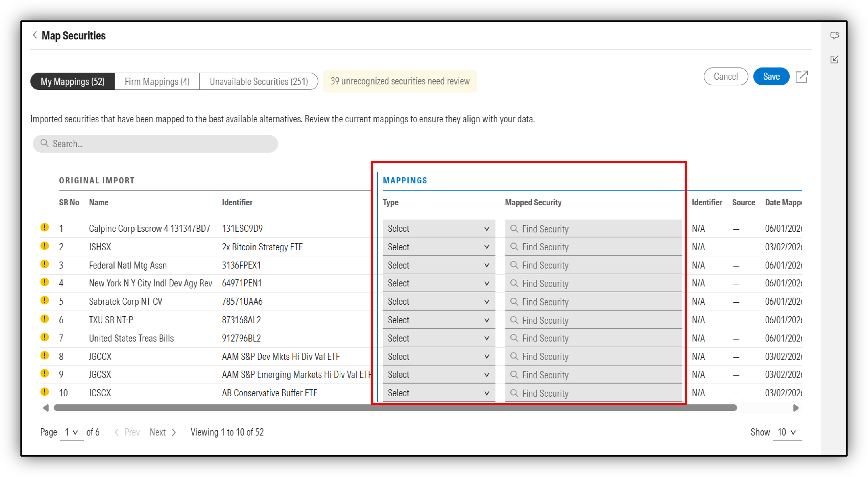The width and height of the screenshot is (868, 477).
Task: Click the Prev page link
Action: (x=127, y=432)
